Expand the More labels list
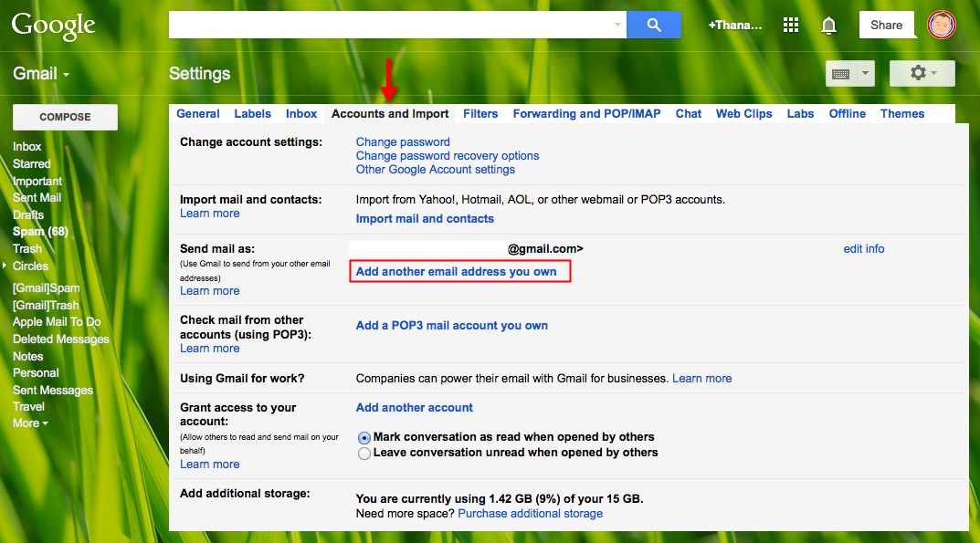Viewport: 980px width, 543px height. pyautogui.click(x=30, y=423)
